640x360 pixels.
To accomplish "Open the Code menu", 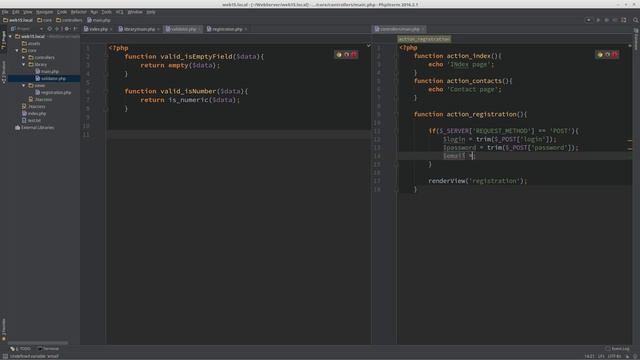I will [x=62, y=12].
